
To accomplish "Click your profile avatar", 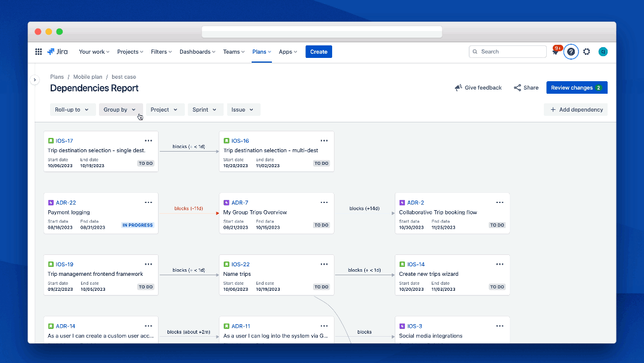I will pyautogui.click(x=603, y=51).
